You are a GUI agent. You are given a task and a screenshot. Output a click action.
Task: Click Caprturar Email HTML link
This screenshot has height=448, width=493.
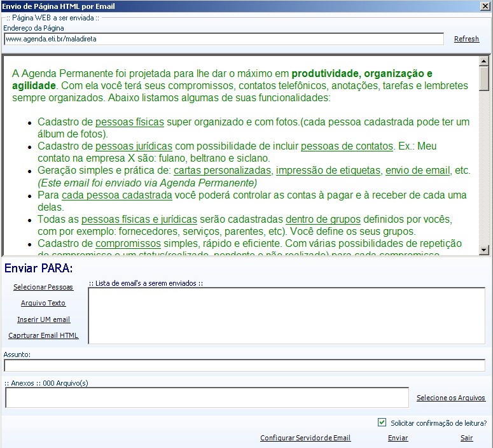(43, 335)
